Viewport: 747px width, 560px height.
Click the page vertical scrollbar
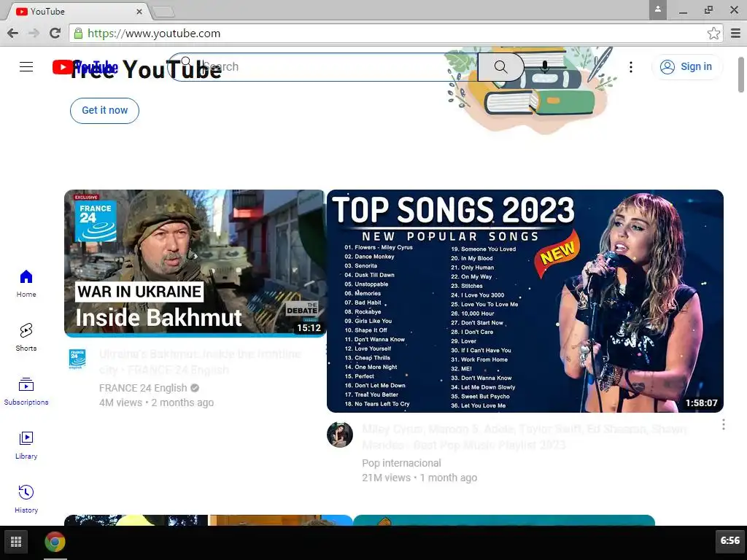click(x=741, y=75)
